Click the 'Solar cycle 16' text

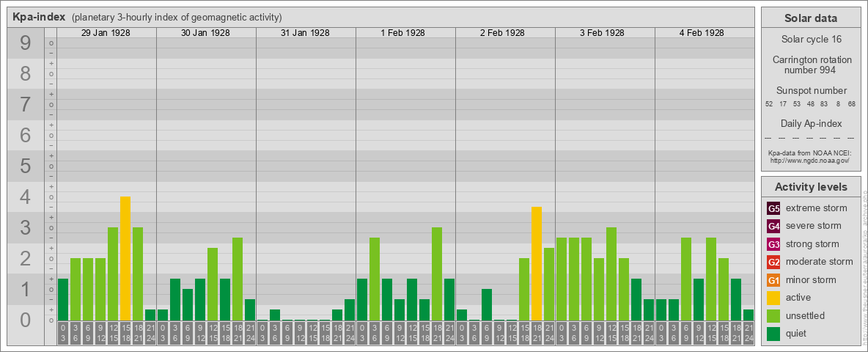pyautogui.click(x=811, y=40)
